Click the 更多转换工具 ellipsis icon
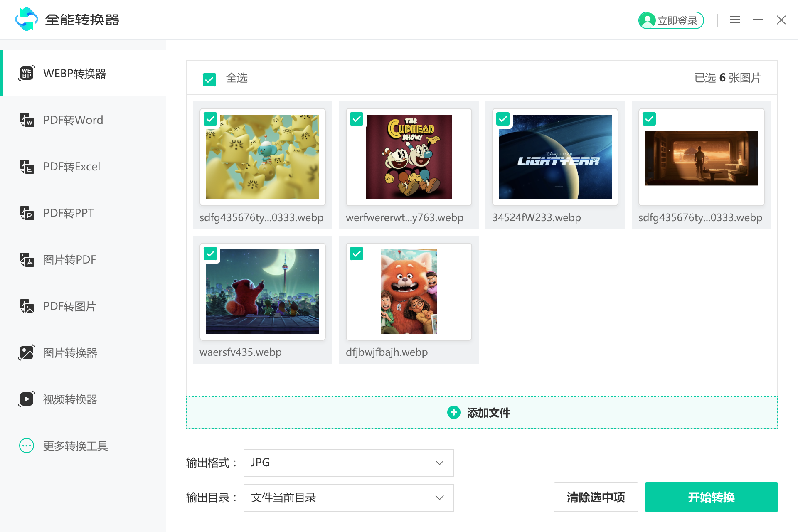Image resolution: width=798 pixels, height=532 pixels. tap(27, 446)
